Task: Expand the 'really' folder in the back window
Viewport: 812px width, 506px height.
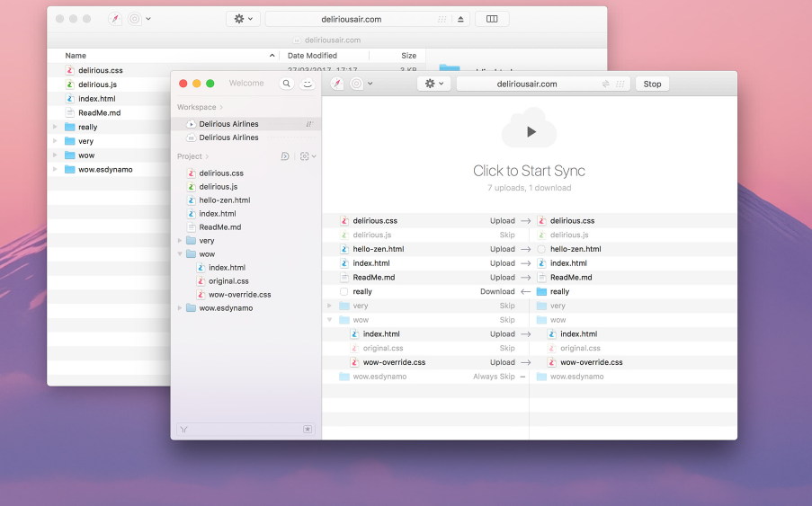Action: coord(57,128)
